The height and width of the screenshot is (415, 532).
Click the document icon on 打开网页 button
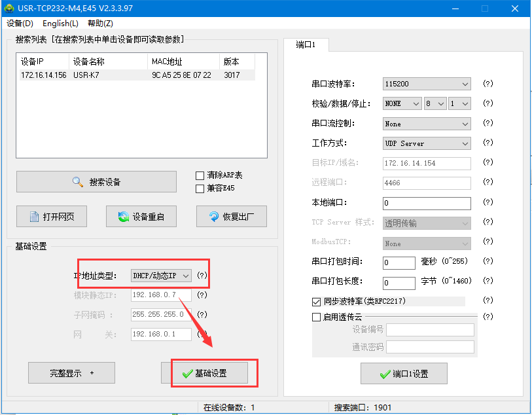pyautogui.click(x=35, y=217)
